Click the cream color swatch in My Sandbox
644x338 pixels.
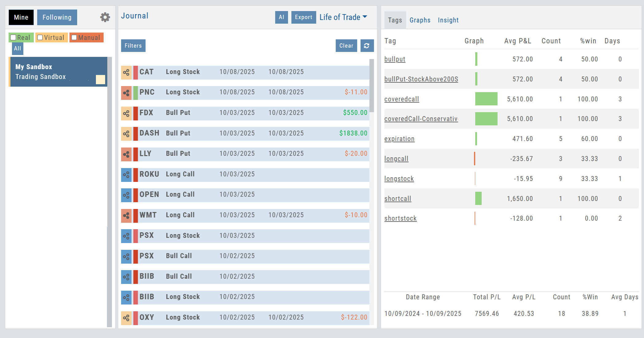coord(101,80)
